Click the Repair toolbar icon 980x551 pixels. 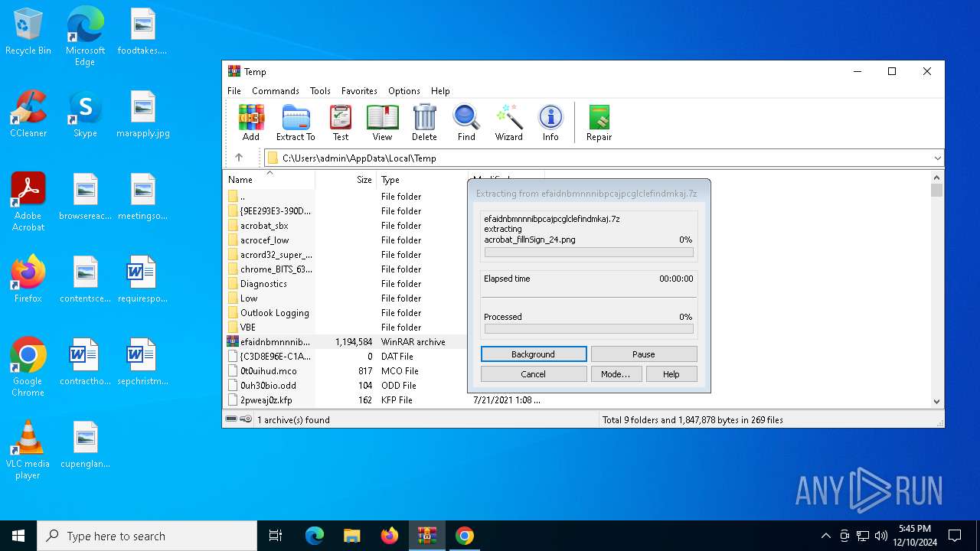599,122
